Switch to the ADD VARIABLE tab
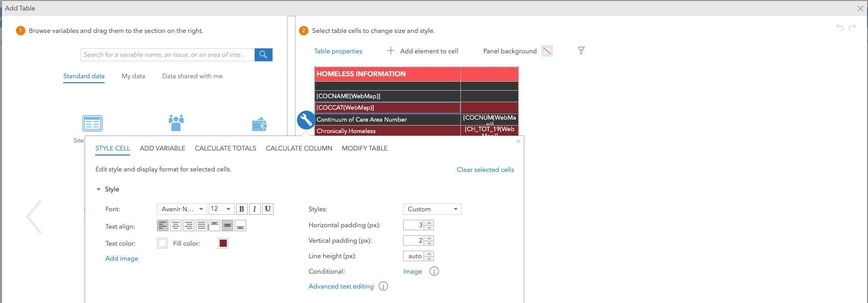The image size is (868, 303). (162, 149)
